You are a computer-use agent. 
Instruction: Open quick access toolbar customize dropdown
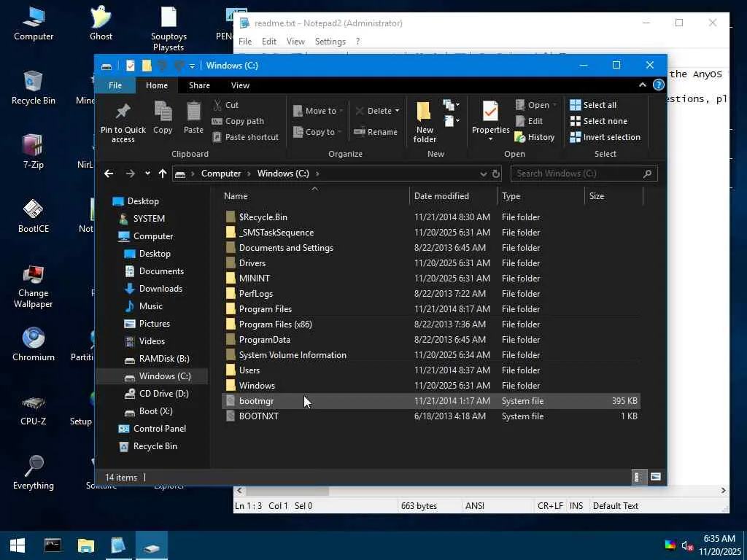192,66
